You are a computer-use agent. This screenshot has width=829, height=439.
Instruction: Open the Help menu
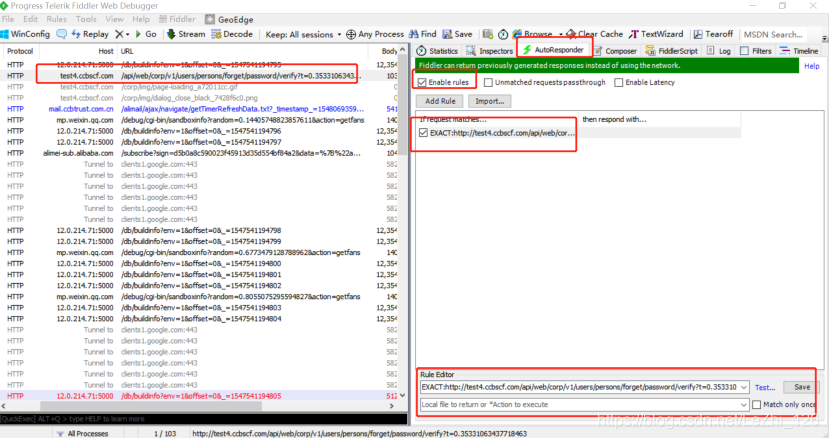141,19
